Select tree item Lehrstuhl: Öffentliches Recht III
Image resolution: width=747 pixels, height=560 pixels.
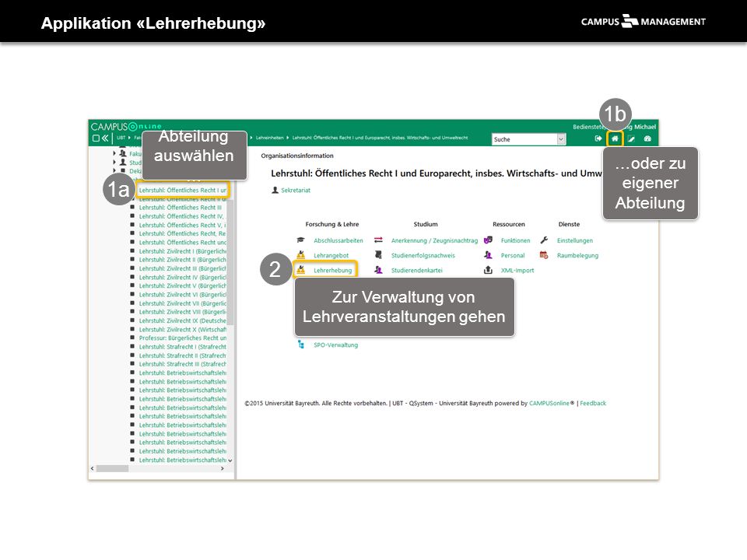click(180, 208)
